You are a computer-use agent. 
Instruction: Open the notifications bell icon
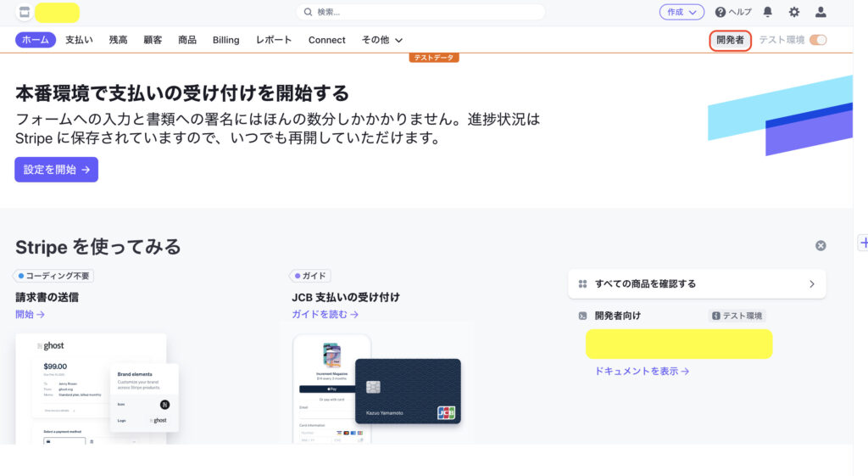click(x=768, y=12)
